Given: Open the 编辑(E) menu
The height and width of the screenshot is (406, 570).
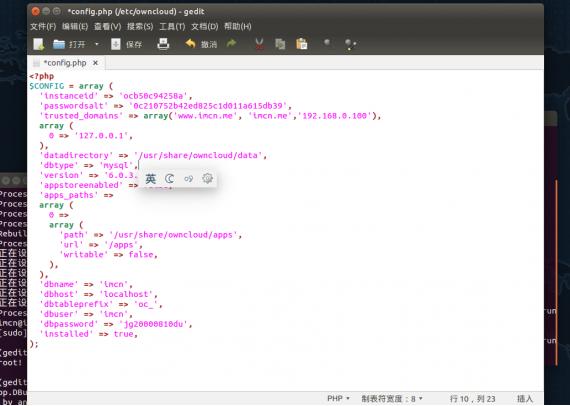Looking at the screenshot, I should click(75, 27).
